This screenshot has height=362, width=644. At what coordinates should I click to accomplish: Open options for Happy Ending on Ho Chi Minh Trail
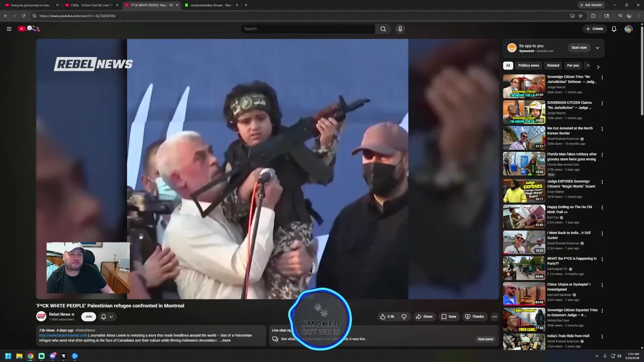point(602,208)
